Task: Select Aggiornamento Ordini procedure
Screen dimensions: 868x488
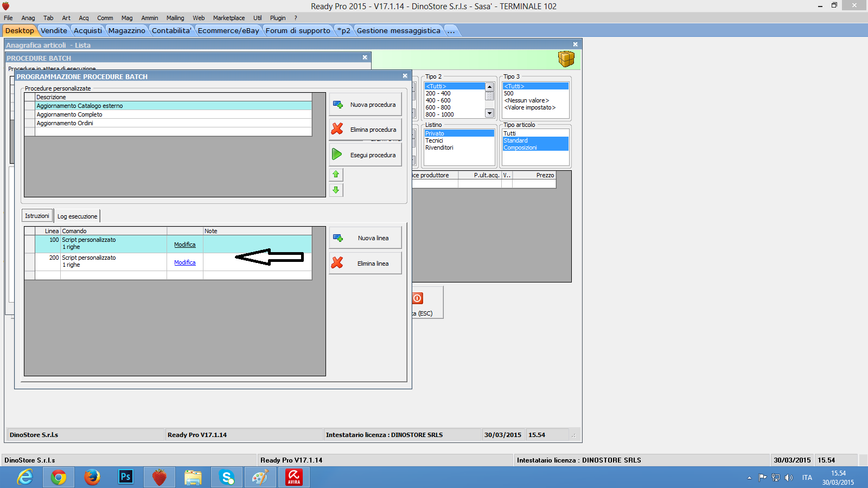Action: pos(174,123)
